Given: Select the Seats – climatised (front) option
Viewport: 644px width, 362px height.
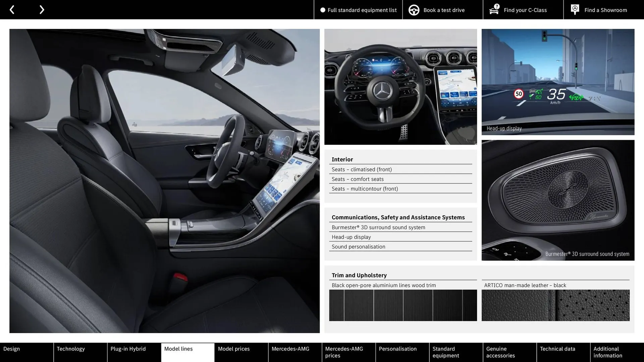Looking at the screenshot, I should (x=362, y=169).
